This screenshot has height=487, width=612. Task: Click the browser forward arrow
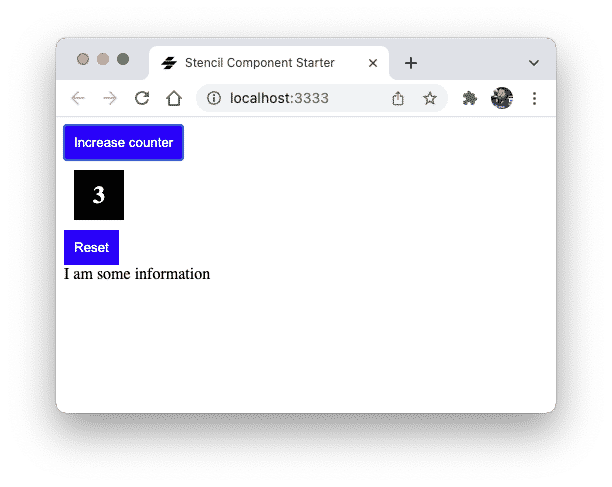(x=110, y=98)
